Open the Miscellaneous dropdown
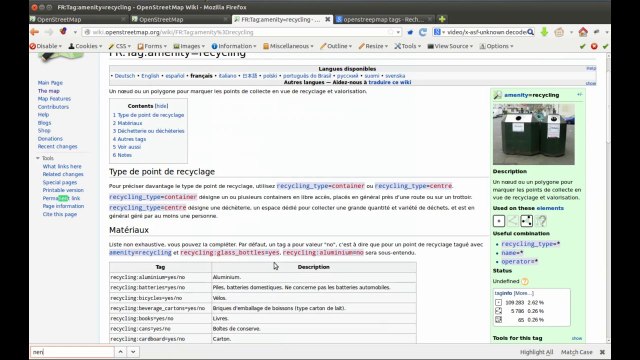The width and height of the screenshot is (640, 360). 288,46
